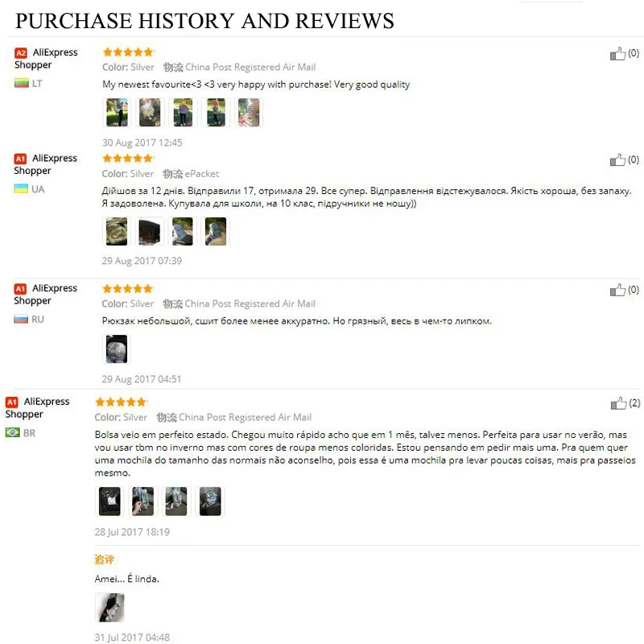Screen dimensions: 644x644
Task: Open fifth photo in LT review
Action: click(249, 112)
